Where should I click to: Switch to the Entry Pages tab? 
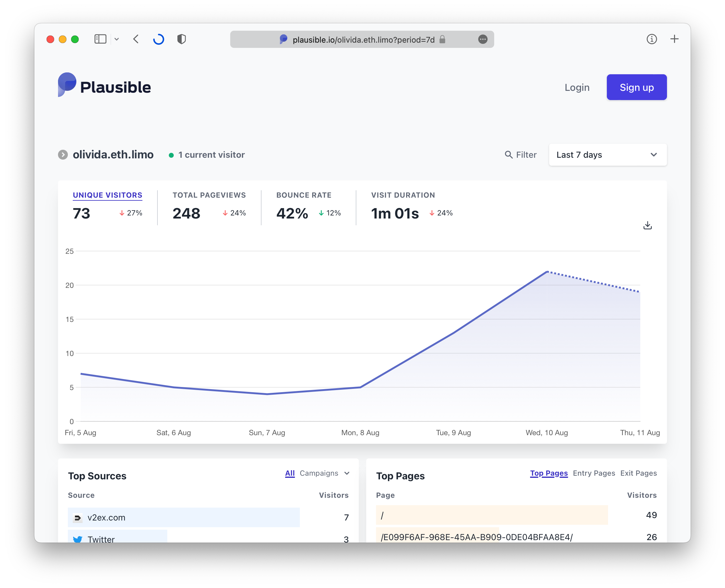click(594, 473)
